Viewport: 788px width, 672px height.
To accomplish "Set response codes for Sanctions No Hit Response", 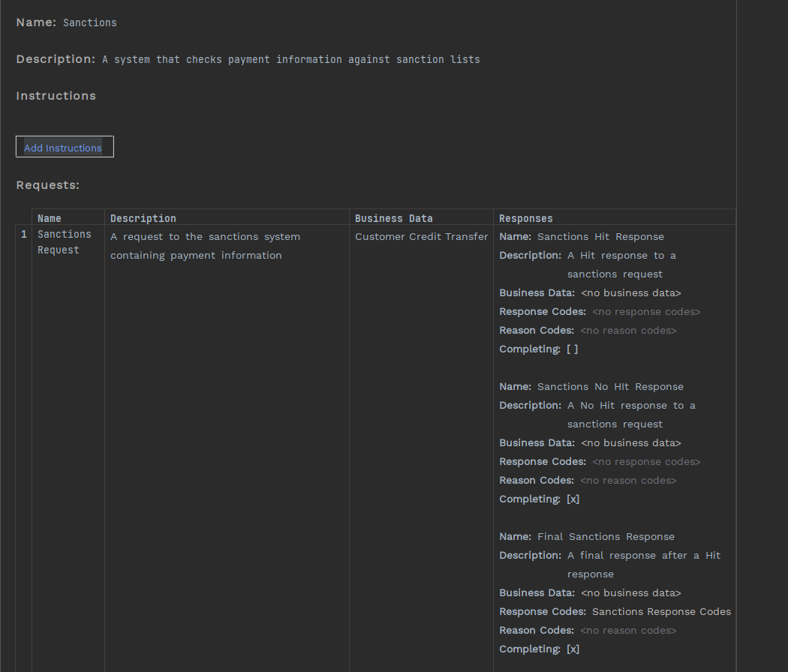I will (645, 462).
